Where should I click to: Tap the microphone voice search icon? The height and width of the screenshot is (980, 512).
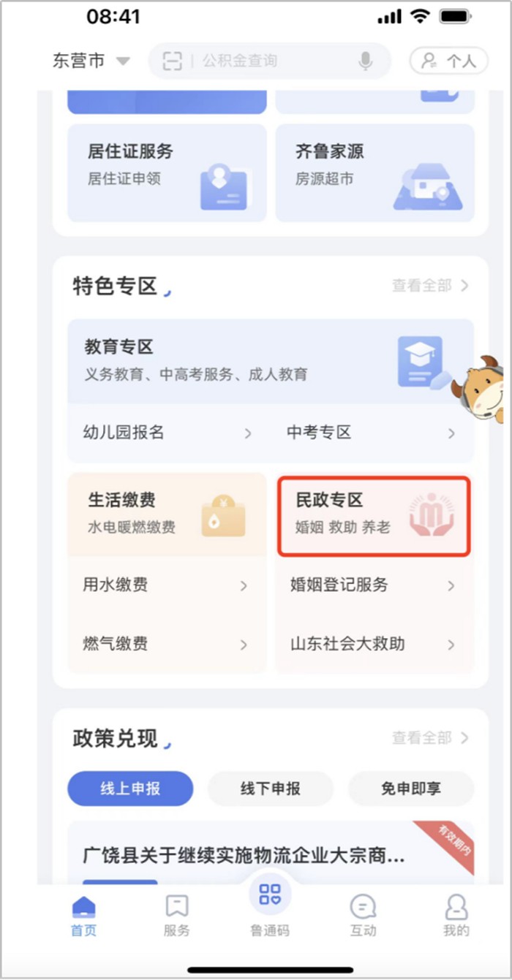coord(366,61)
